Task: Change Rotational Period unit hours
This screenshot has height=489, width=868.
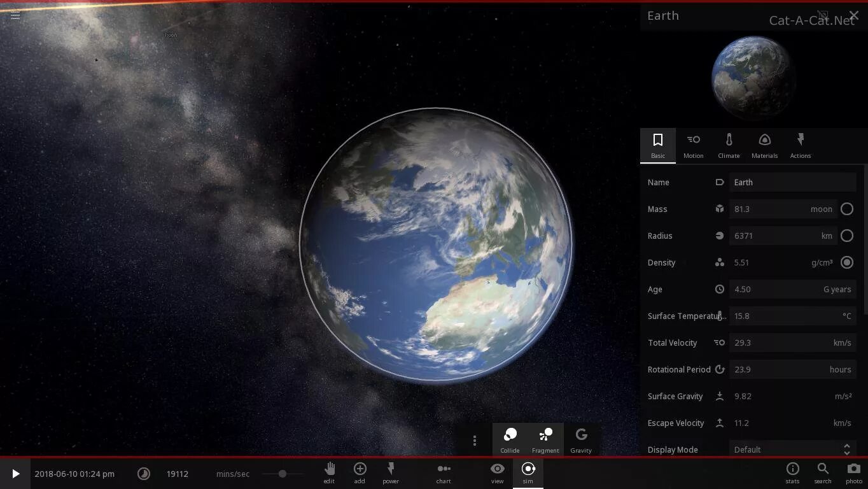Action: pos(840,369)
